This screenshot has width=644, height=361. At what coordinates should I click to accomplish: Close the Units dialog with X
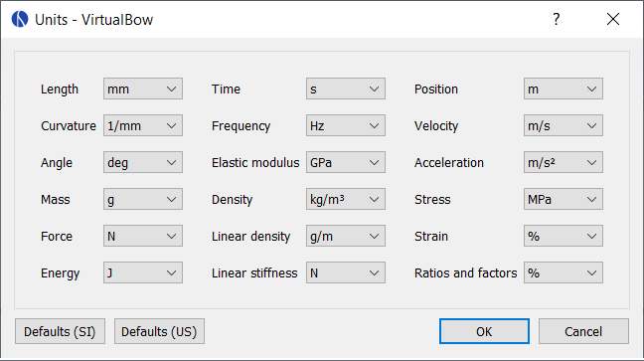coord(613,19)
